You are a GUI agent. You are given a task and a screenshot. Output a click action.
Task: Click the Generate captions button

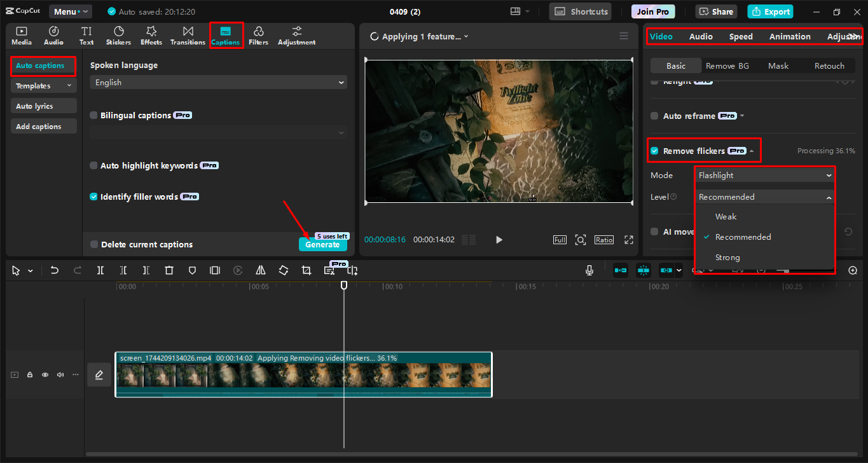click(x=322, y=244)
